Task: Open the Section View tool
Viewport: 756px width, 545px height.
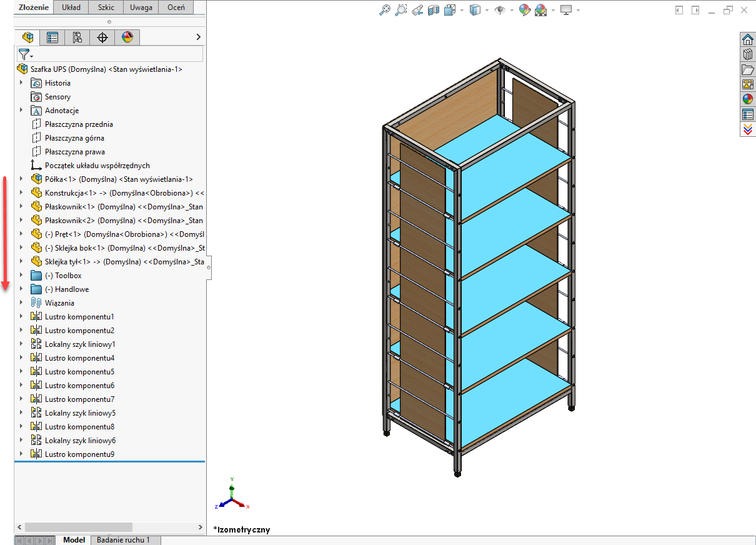Action: point(434,10)
